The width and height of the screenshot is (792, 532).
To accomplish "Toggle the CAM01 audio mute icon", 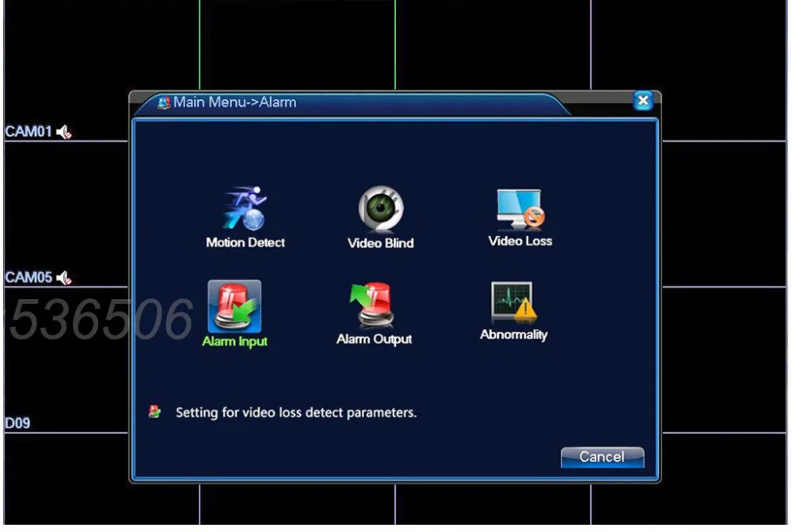I will tap(64, 132).
